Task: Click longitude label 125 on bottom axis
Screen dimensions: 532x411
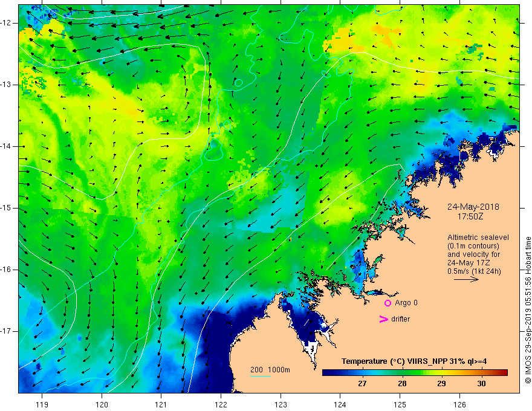Action: (400, 404)
